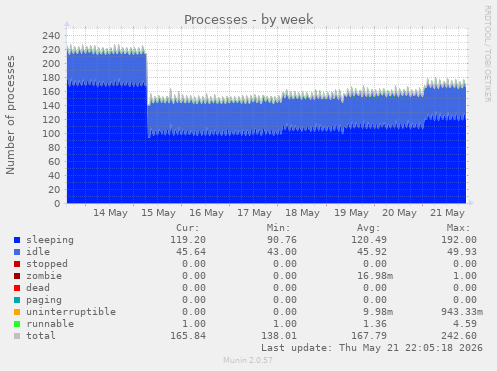Click uninterruptible average value 9.98m
Viewport: 497px width, 371px height.
click(378, 312)
